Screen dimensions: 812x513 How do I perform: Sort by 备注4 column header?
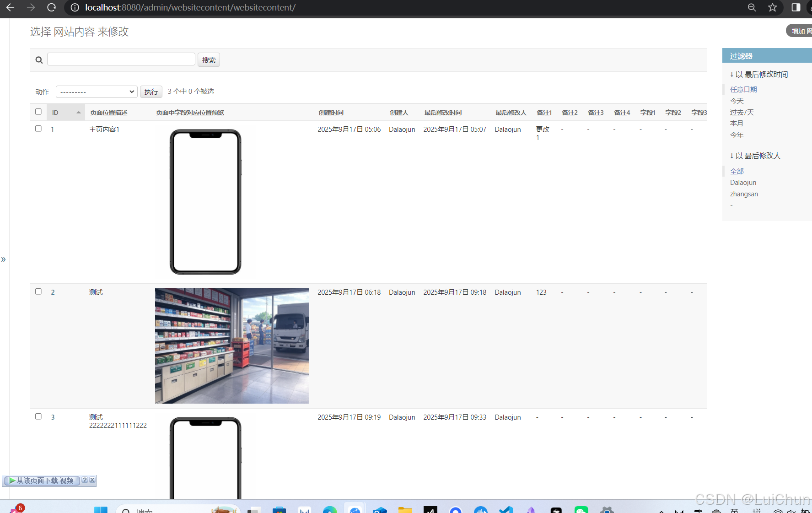coord(622,113)
